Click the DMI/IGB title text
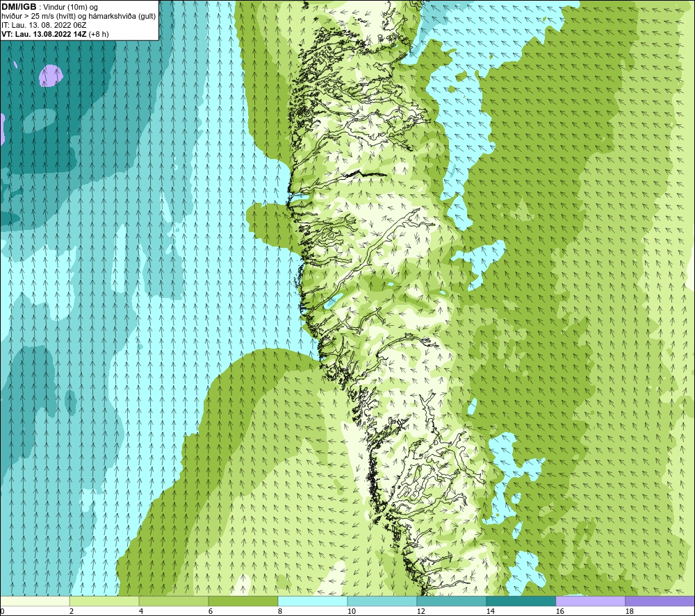 coord(19,7)
